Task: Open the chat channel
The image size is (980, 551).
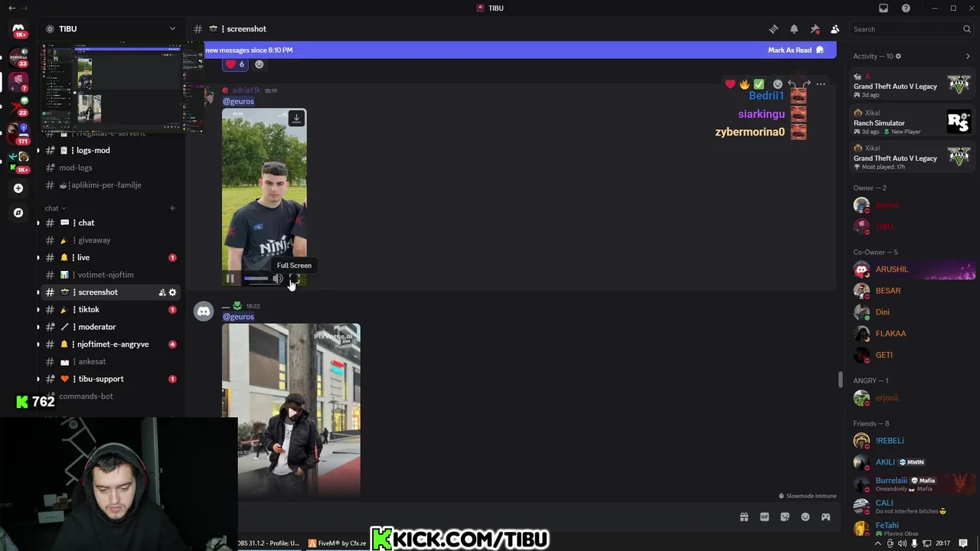Action: [x=109, y=223]
